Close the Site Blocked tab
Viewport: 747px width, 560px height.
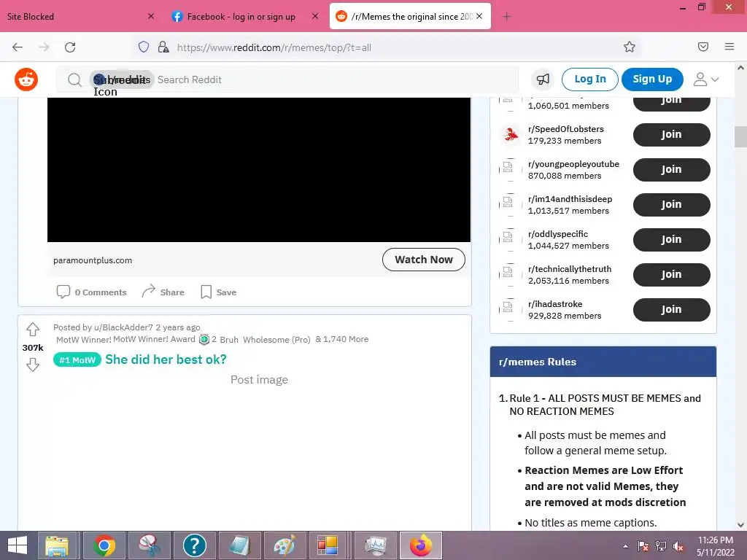(151, 16)
